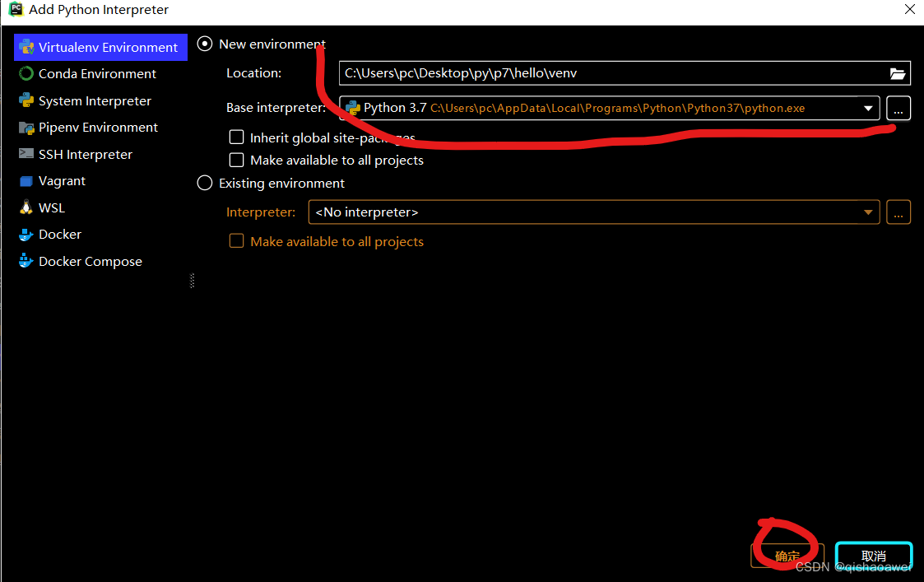The image size is (924, 582).
Task: Click the Virtualenv Environment python icon
Action: 26,47
